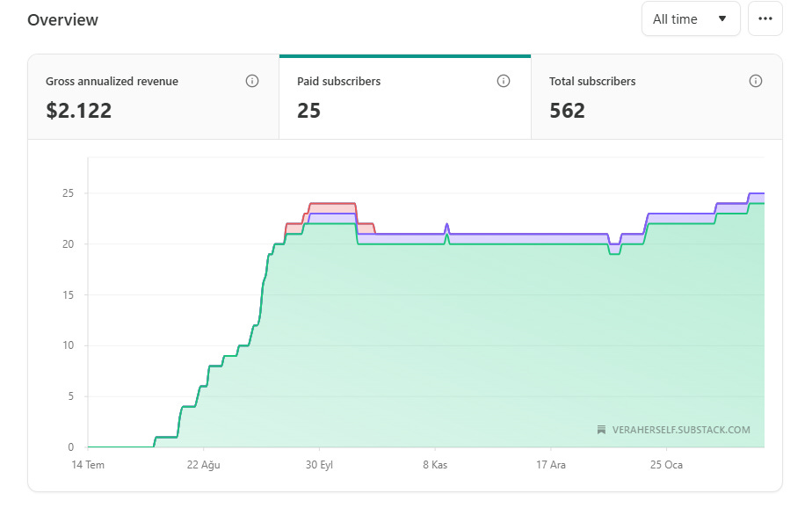Switch to the Total subscribers tab
The width and height of the screenshot is (812, 508).
click(656, 97)
